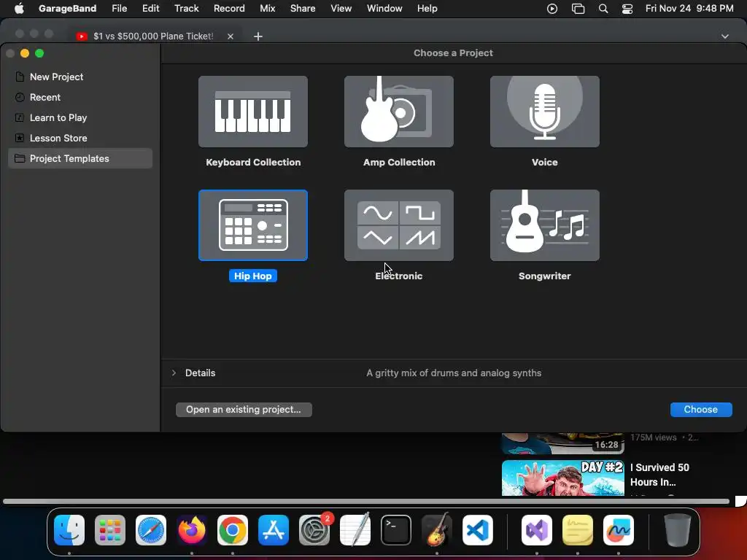Click the Hip Hop template label
This screenshot has width=747, height=560.
tap(253, 276)
